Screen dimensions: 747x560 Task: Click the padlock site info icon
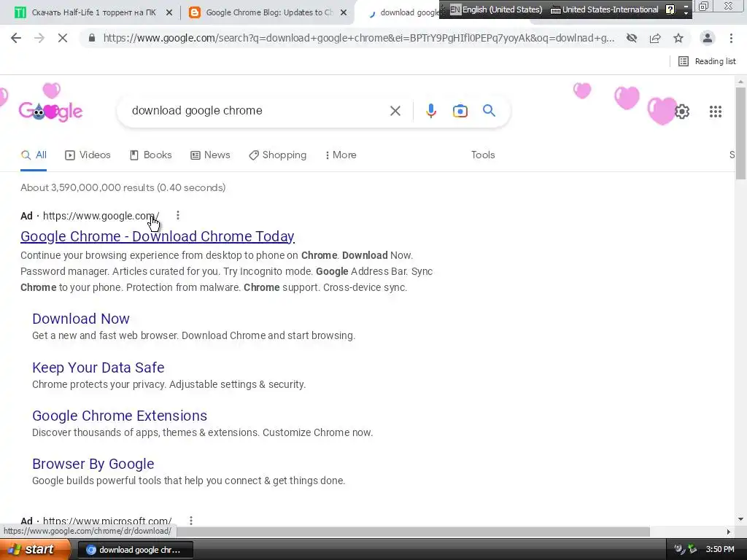(x=92, y=38)
